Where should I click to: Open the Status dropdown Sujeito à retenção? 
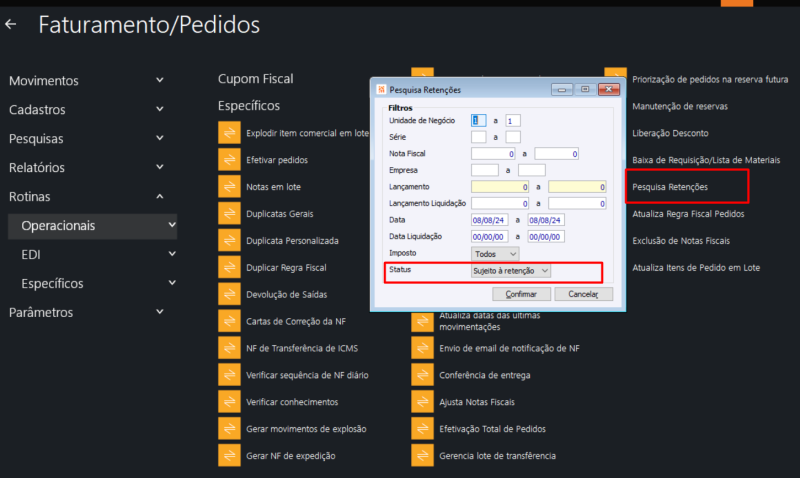(x=510, y=270)
